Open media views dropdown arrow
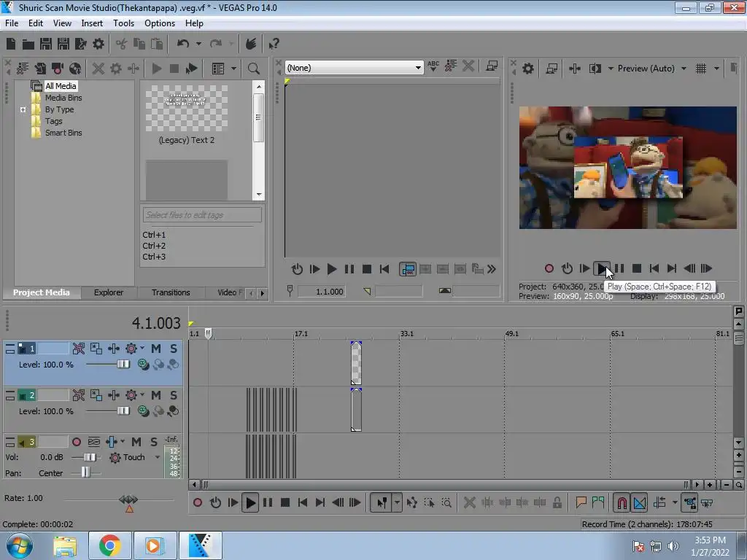This screenshot has width=747, height=560. click(x=233, y=69)
